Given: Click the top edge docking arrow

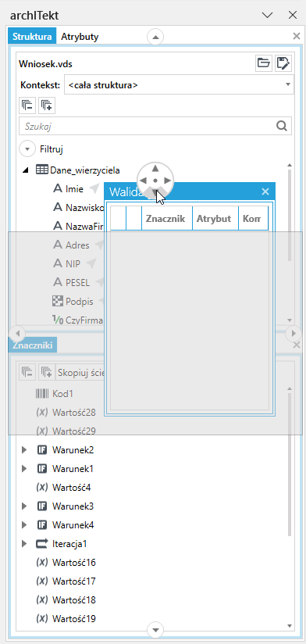Looking at the screenshot, I should [155, 37].
